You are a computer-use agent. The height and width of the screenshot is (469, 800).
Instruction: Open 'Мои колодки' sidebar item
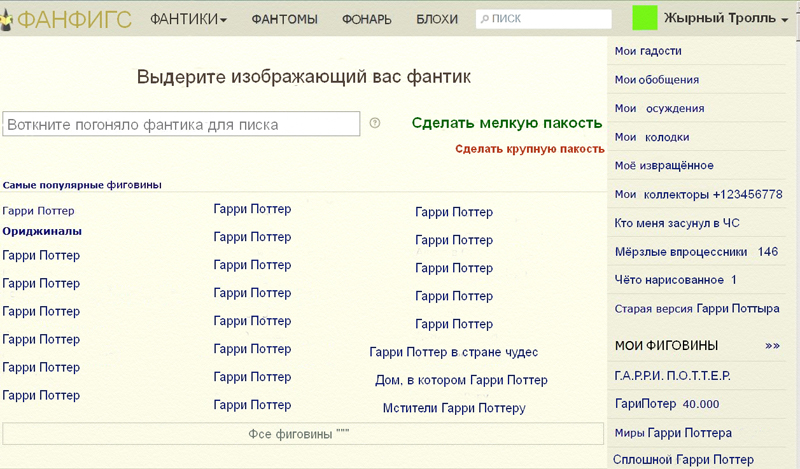click(x=652, y=137)
